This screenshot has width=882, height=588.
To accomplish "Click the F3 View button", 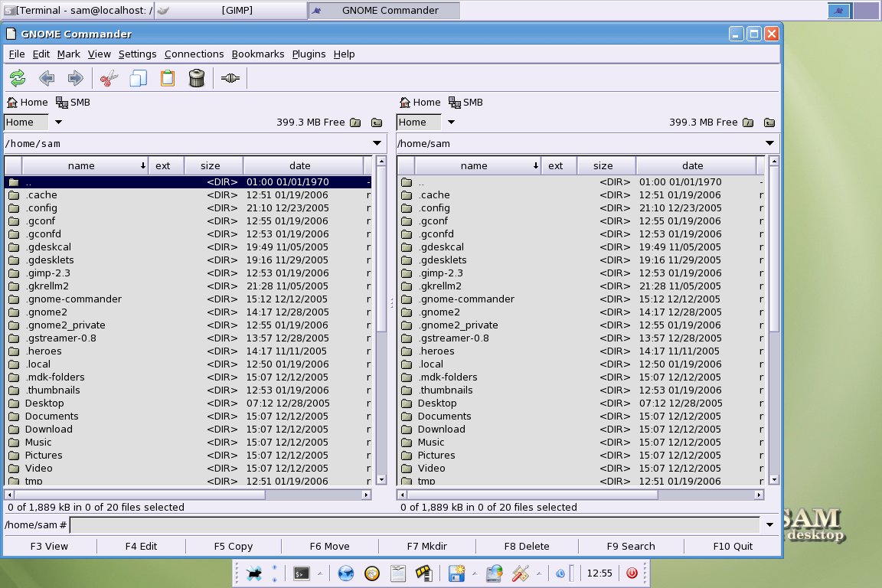I will coord(50,547).
